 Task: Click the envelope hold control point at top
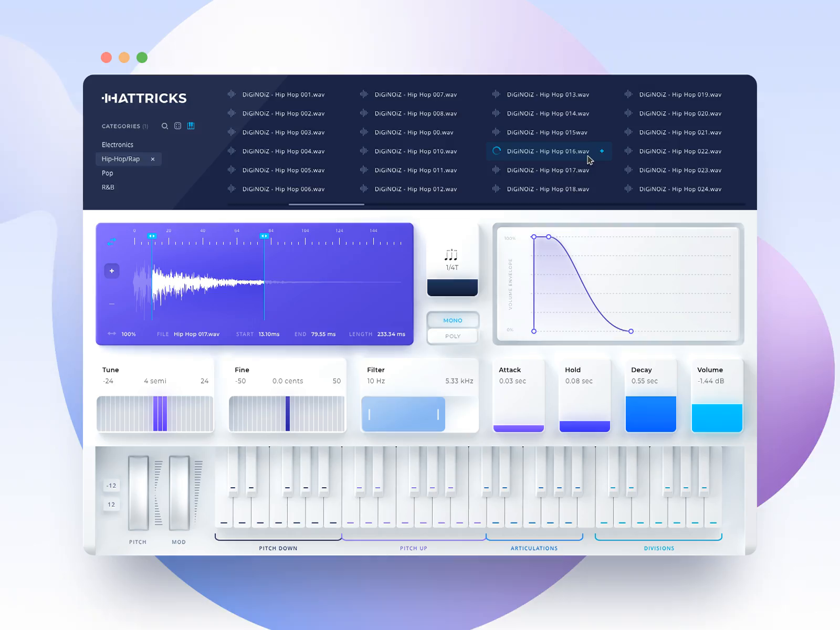(549, 237)
